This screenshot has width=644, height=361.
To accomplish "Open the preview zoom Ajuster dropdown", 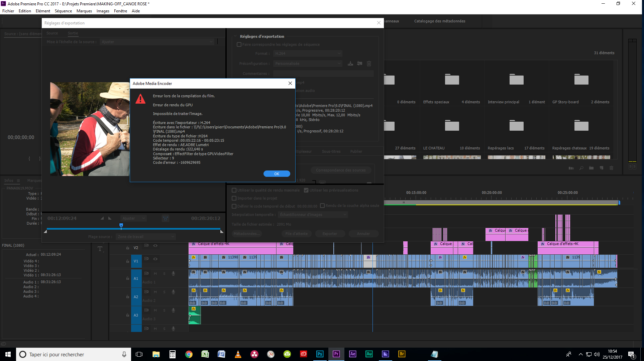I will click(133, 218).
